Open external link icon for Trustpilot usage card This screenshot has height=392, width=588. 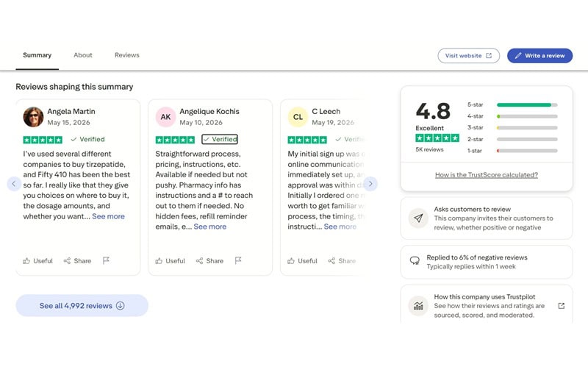tap(562, 306)
